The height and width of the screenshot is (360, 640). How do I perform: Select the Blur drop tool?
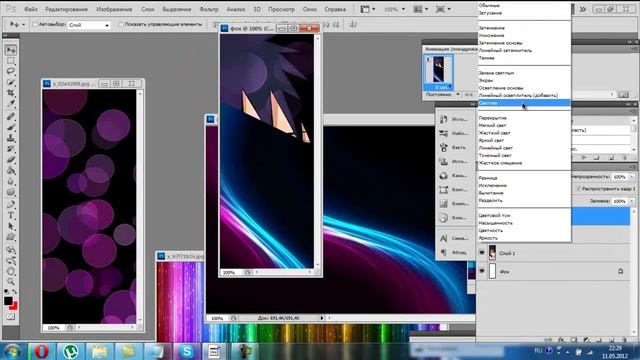click(11, 182)
